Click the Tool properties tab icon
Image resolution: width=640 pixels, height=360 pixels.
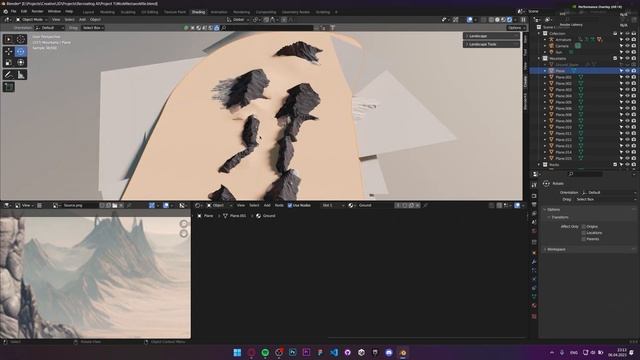pos(534,185)
